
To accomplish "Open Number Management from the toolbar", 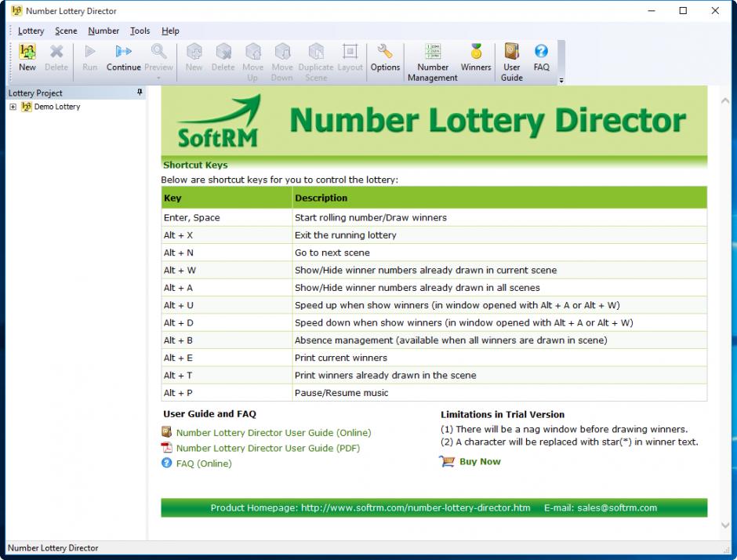I will [x=433, y=62].
